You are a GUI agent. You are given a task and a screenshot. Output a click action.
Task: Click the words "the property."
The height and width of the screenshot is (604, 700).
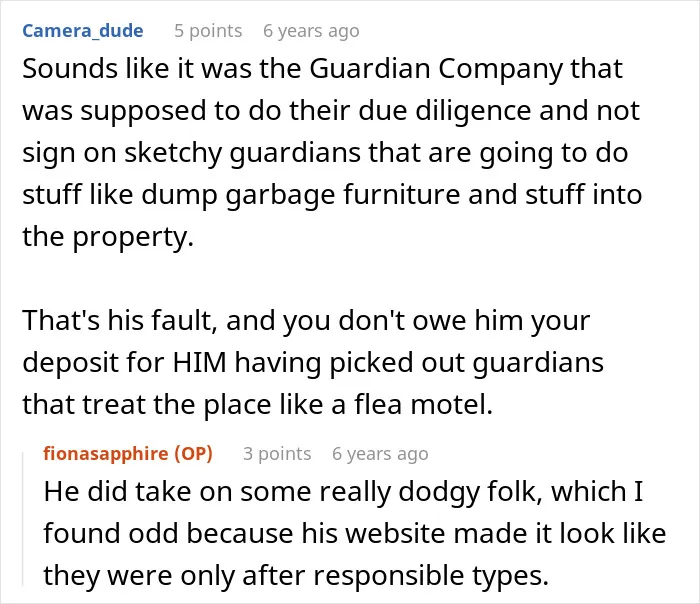[x=108, y=237]
